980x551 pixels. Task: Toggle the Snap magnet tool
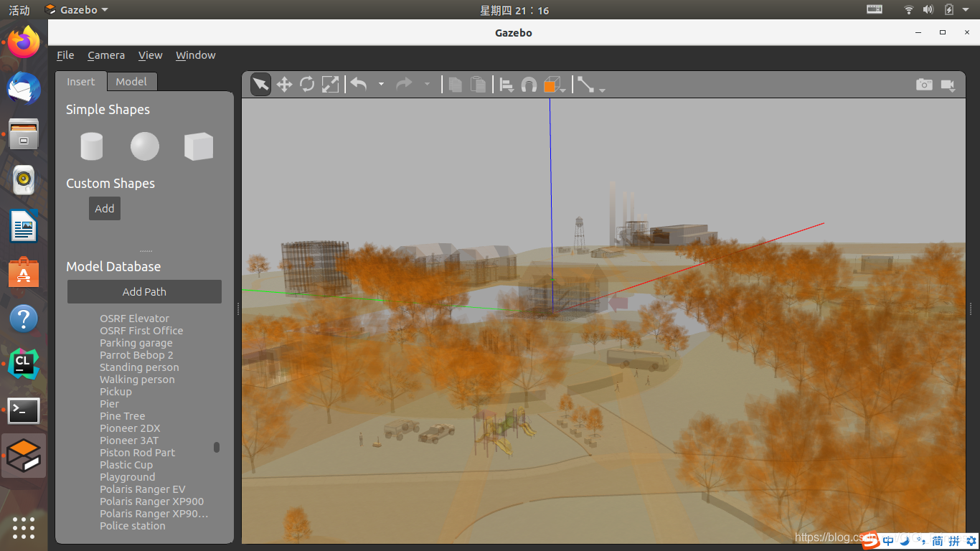[529, 85]
